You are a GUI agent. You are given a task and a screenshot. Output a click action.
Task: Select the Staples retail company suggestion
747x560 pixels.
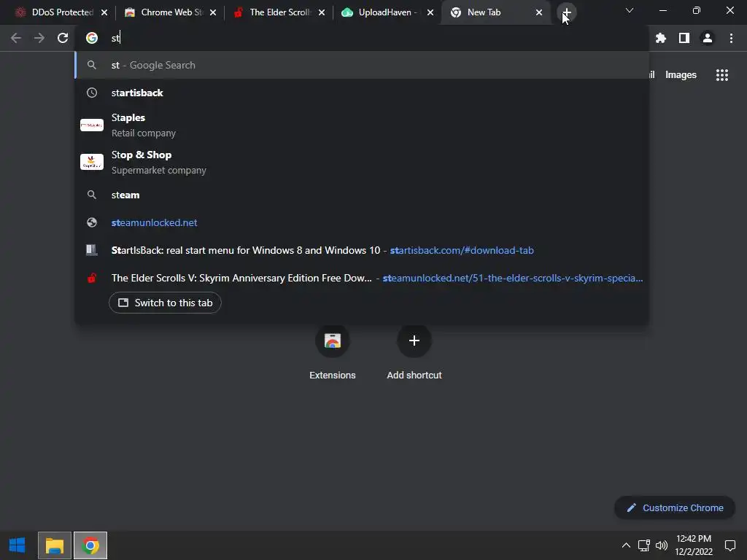(362, 125)
